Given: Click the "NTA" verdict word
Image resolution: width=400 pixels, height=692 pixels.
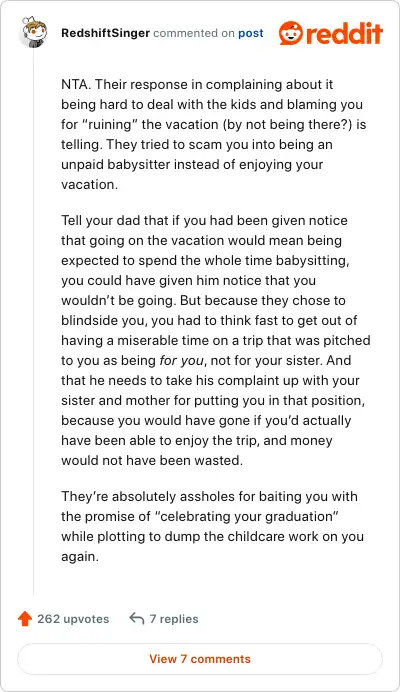Looking at the screenshot, I should pos(75,84).
